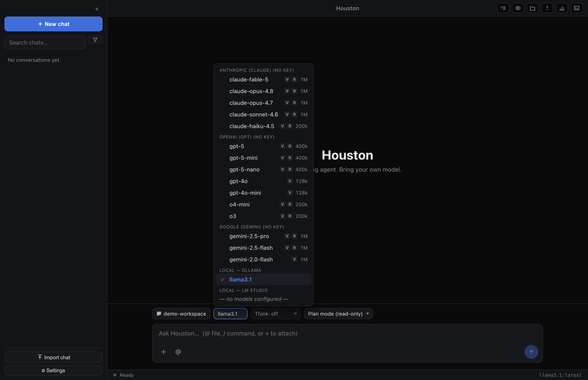
Task: Select claude-sonnet-4.6 model
Action: [263, 115]
